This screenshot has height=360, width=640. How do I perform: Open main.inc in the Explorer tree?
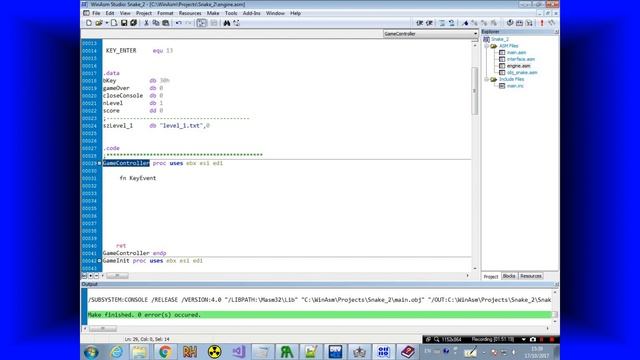click(x=515, y=86)
